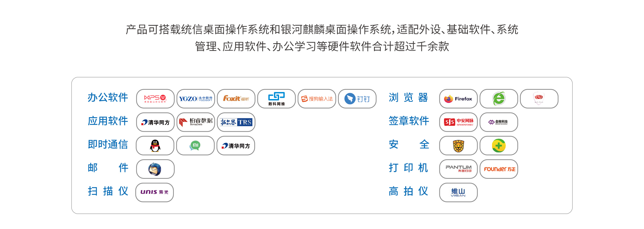Click the 钉钉 DingTalk logo
The height and width of the screenshot is (229, 644).
pos(357,99)
